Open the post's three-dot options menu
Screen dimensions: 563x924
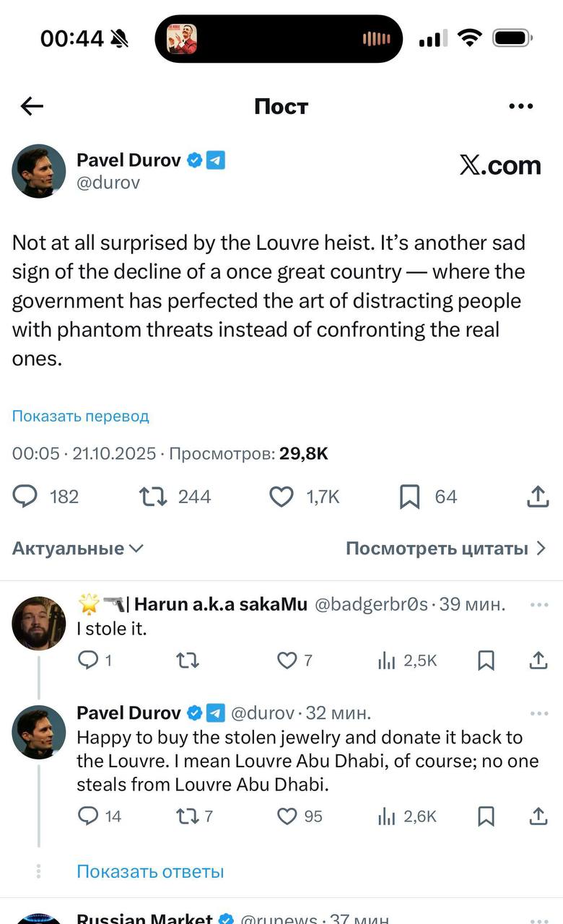520,107
